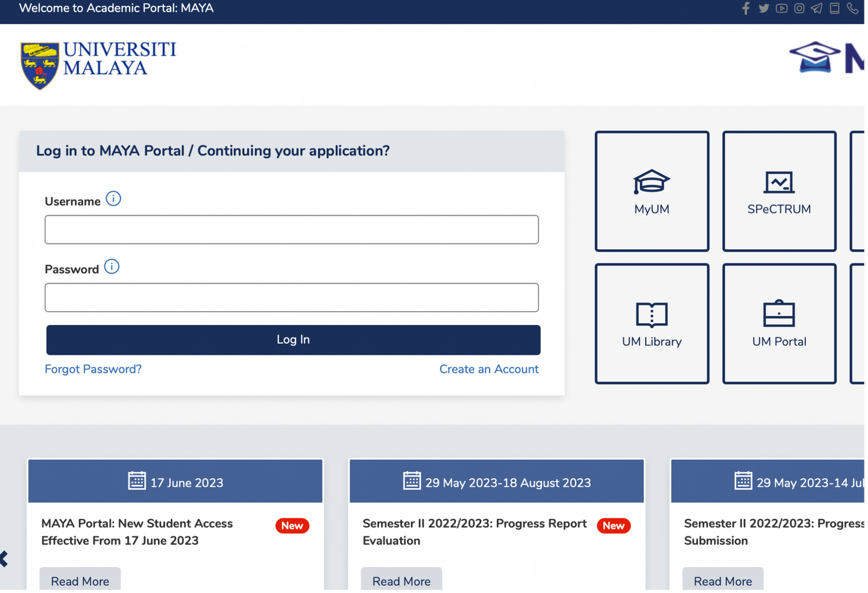
Task: Open the Facebook icon in the top bar
Action: pos(746,8)
